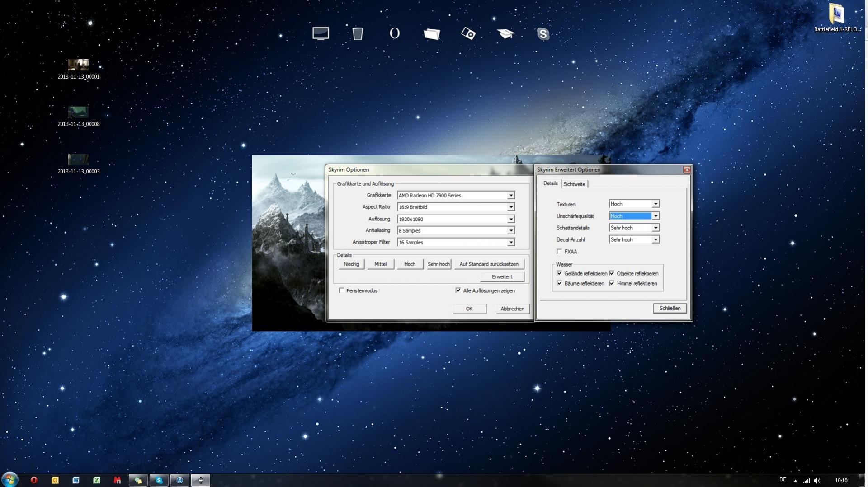
Task: Open the Aspect Ratio dropdown
Action: (456, 207)
